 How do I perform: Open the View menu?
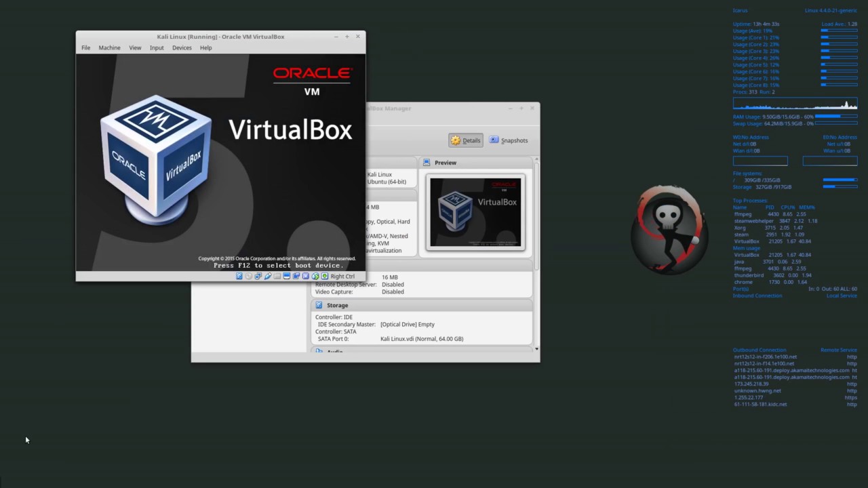click(x=135, y=47)
